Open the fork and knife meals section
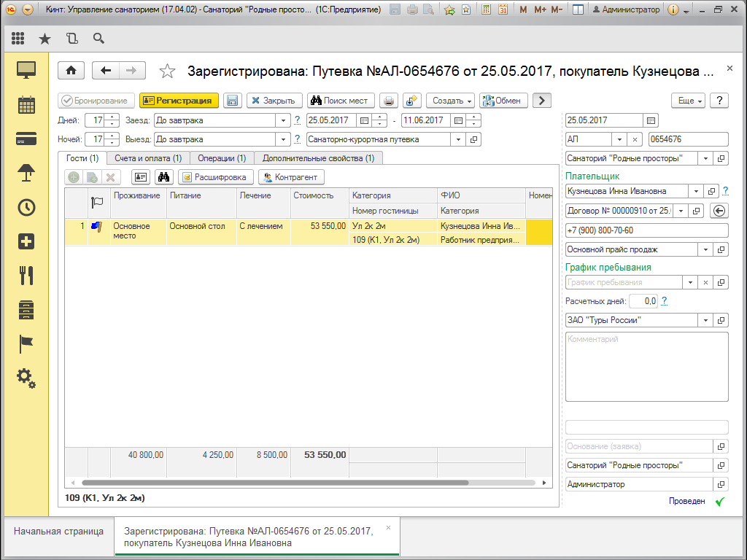 tap(26, 275)
